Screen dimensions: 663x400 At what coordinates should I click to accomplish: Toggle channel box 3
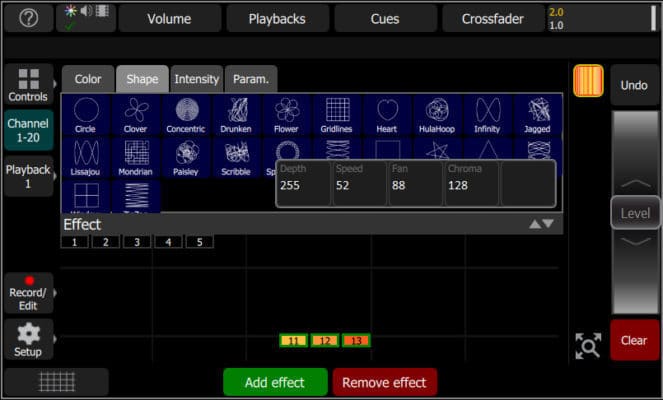tap(136, 242)
